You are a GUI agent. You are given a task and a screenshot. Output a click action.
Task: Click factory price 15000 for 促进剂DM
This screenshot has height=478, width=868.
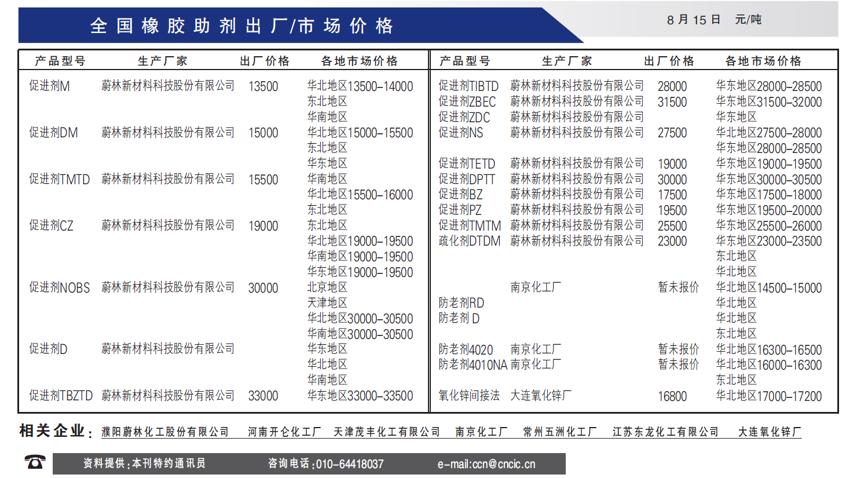pyautogui.click(x=263, y=133)
